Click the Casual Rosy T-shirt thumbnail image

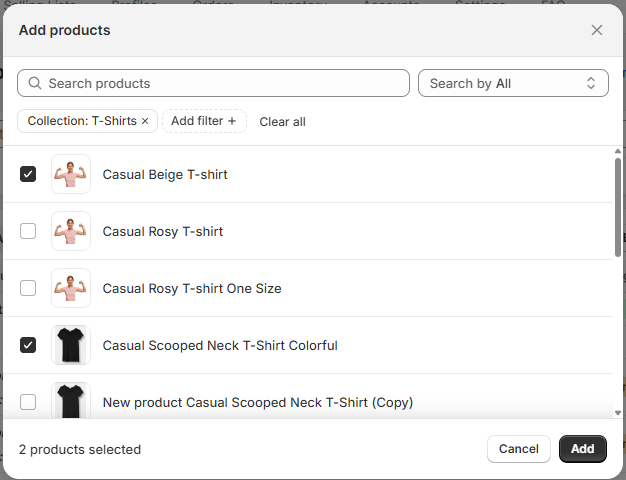pos(71,231)
